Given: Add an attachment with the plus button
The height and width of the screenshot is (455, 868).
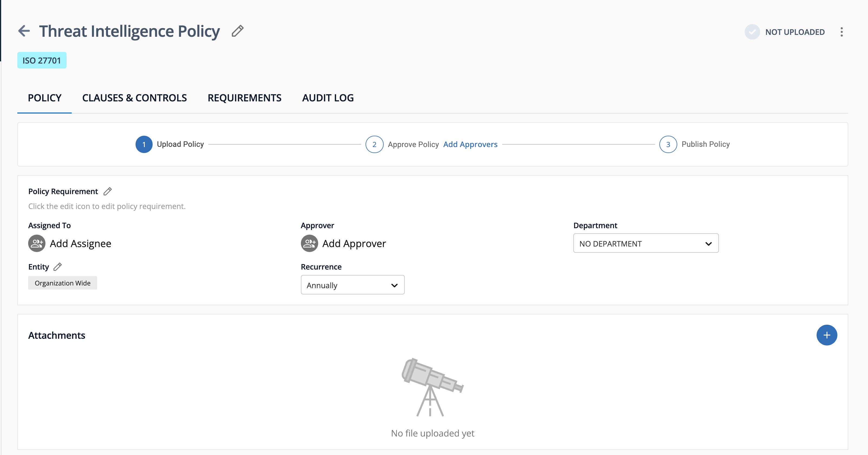Looking at the screenshot, I should click(827, 335).
